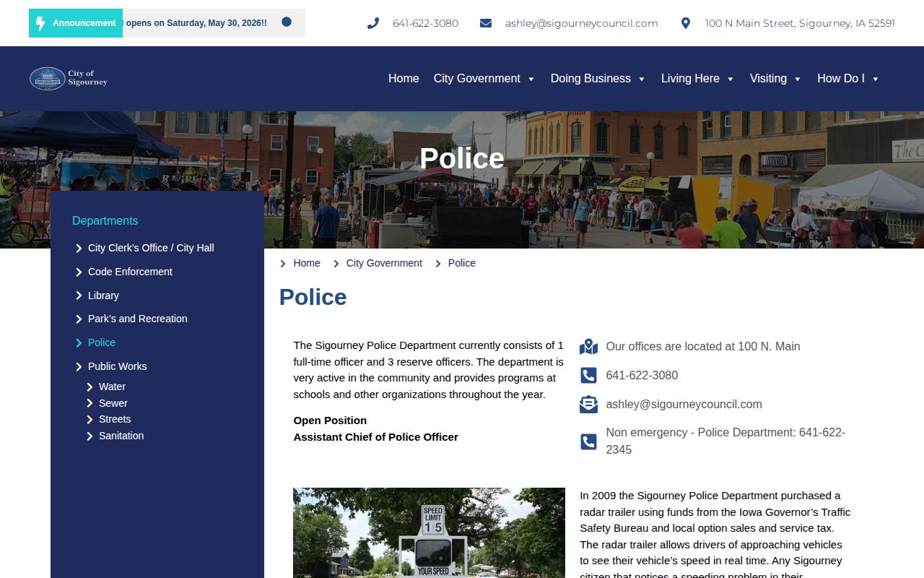Click the teal chevron beside Police in sidebar
Image resolution: width=924 pixels, height=578 pixels.
point(79,343)
